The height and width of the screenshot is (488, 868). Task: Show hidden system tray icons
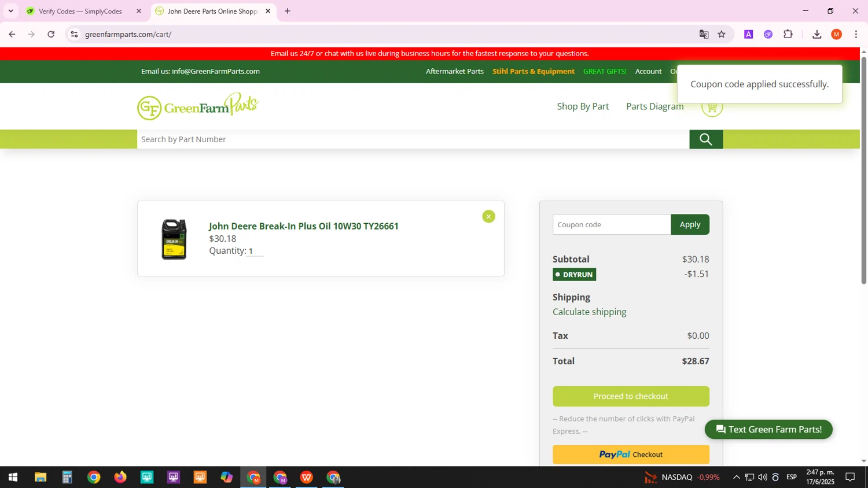click(736, 477)
